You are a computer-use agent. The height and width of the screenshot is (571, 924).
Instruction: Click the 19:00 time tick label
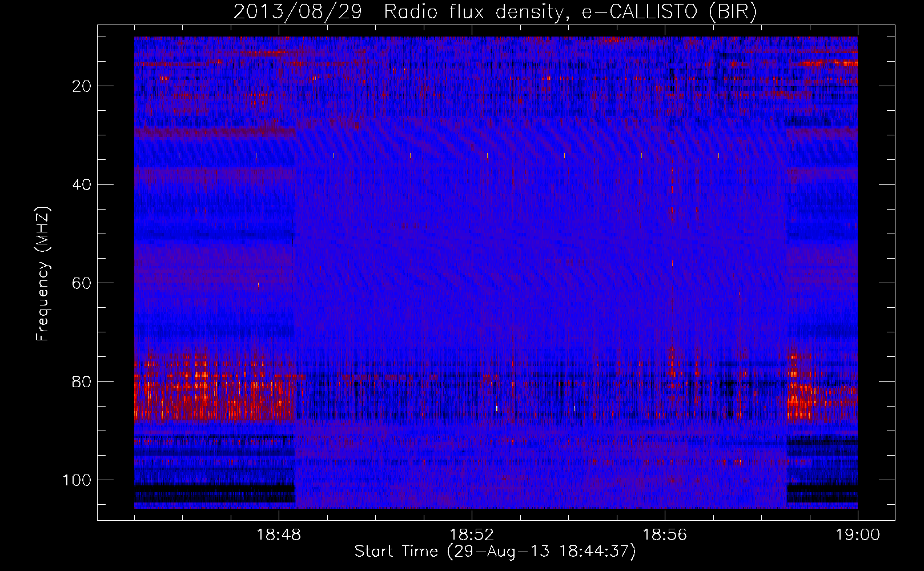(x=858, y=535)
